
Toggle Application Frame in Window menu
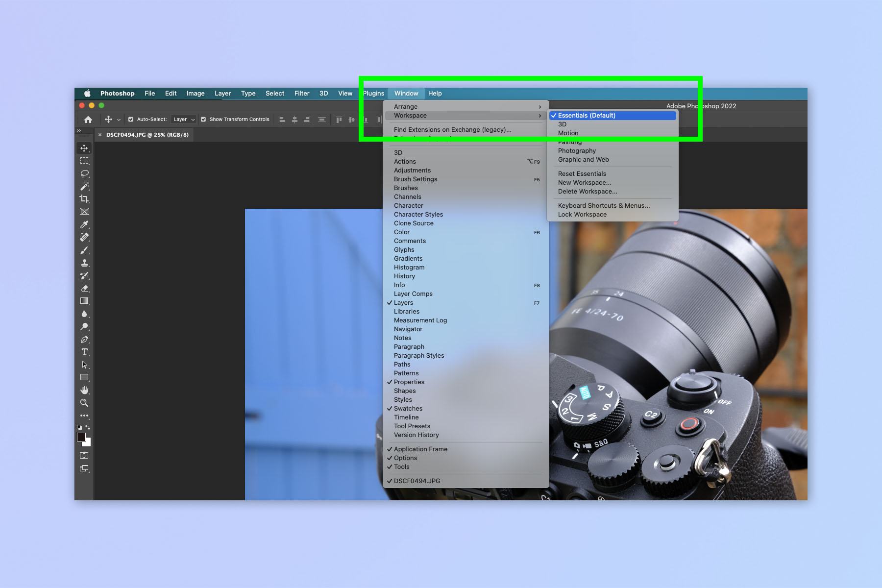465,449
